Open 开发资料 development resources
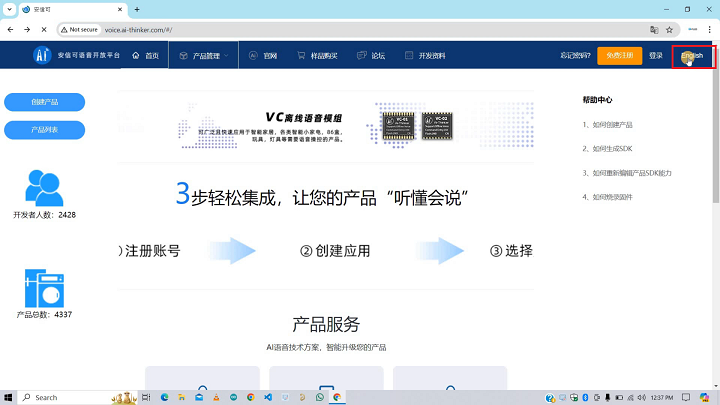This screenshot has width=720, height=405. 425,56
